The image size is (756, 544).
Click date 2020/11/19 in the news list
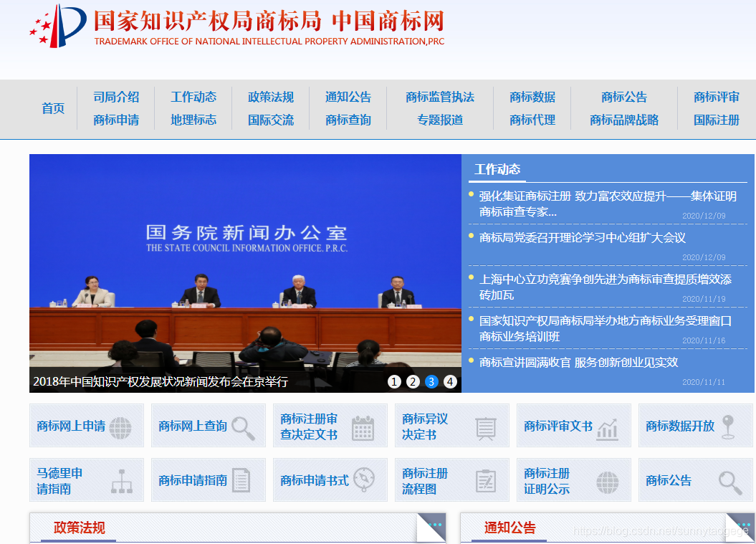coord(704,299)
